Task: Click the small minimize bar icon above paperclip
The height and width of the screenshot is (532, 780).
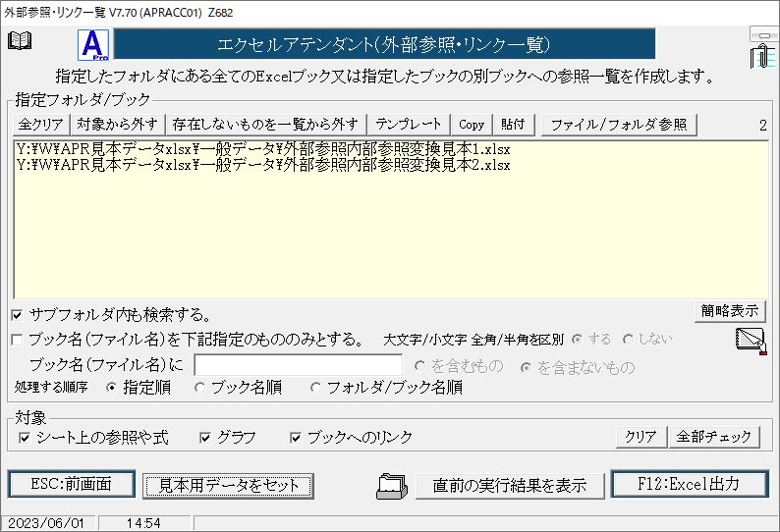Action: tap(764, 35)
